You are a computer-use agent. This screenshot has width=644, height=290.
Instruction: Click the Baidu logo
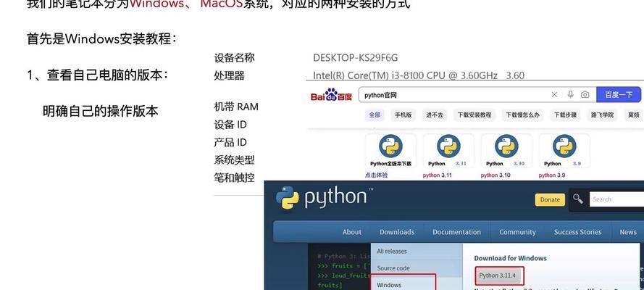pyautogui.click(x=331, y=95)
